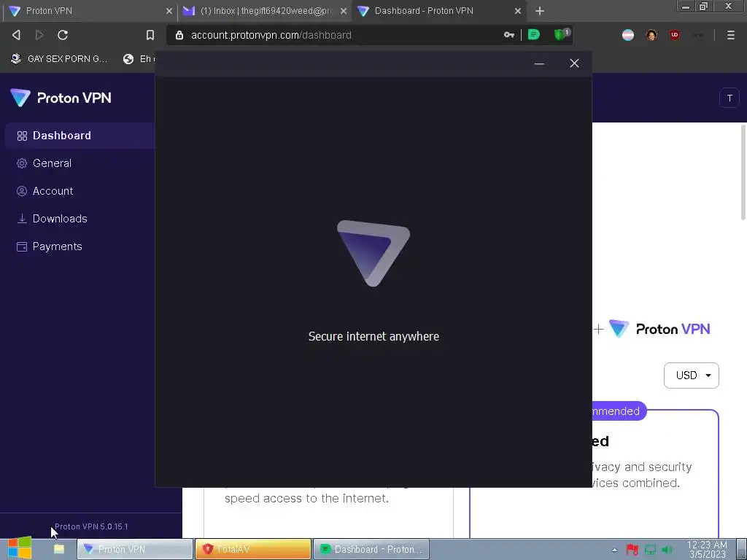Screen dimensions: 747x560
Task: Open the USD currency dropdown
Action: tap(692, 376)
